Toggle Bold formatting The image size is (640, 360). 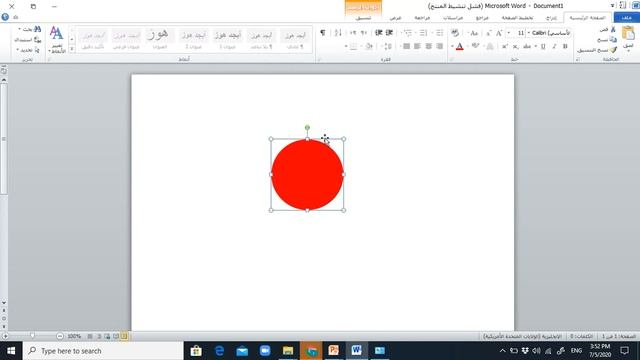pyautogui.click(x=565, y=47)
